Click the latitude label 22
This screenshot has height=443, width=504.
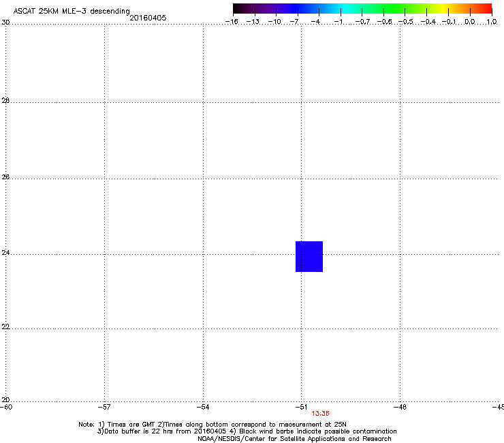pos(5,327)
